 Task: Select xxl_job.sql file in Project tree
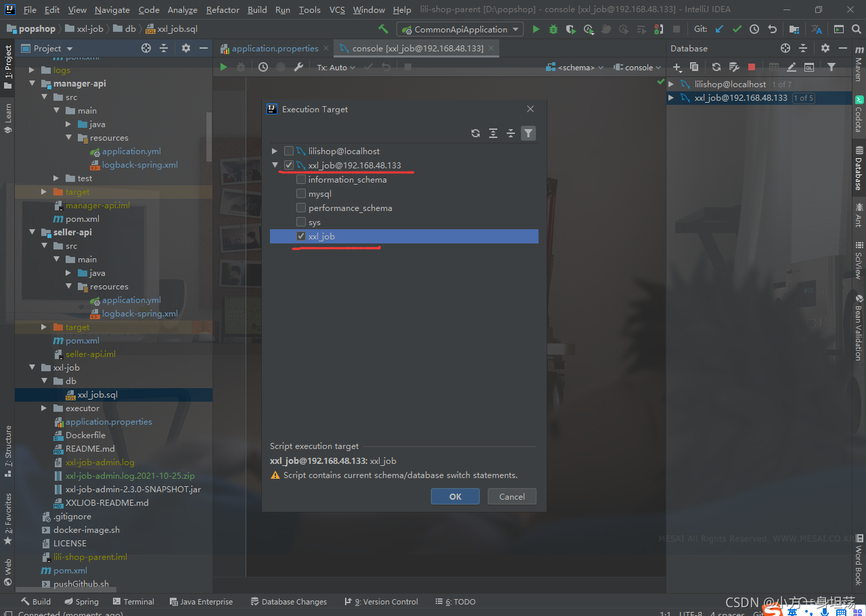click(x=98, y=394)
